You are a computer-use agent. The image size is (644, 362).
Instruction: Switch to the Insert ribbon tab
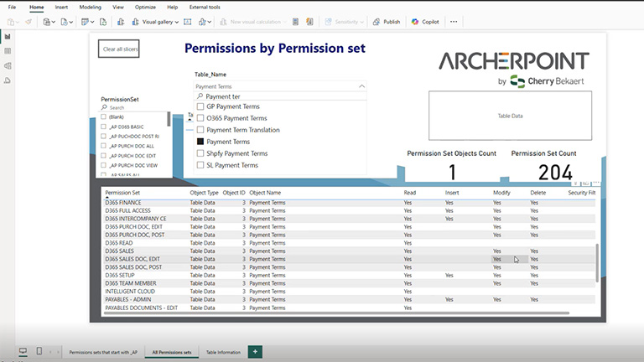[x=61, y=7]
